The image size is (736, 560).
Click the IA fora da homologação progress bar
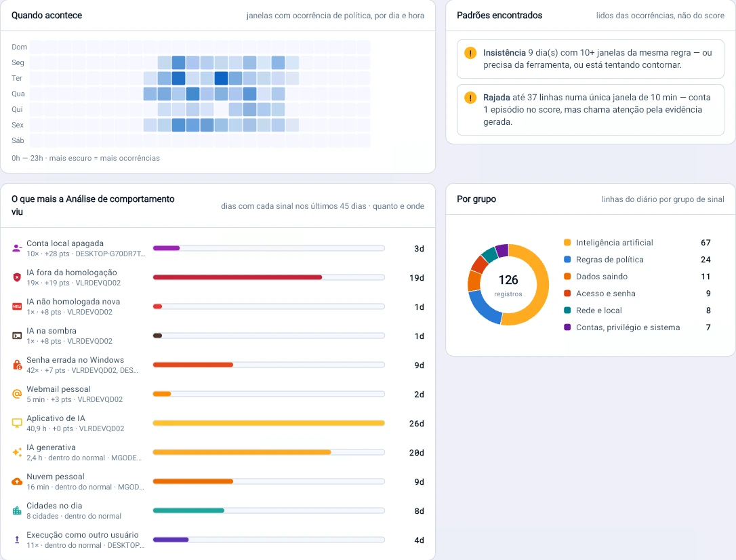pyautogui.click(x=269, y=277)
